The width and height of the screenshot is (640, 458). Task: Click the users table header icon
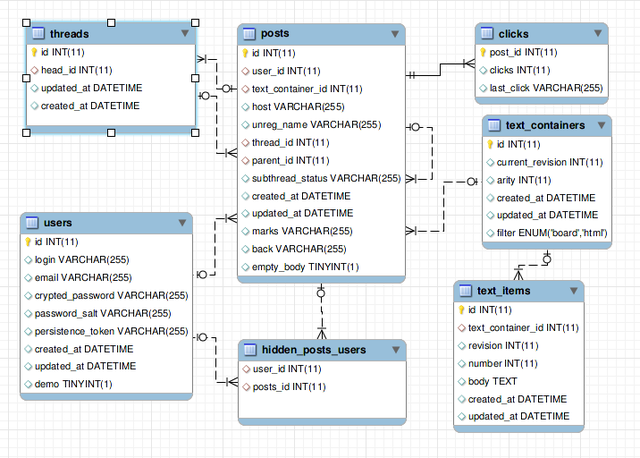tap(32, 222)
